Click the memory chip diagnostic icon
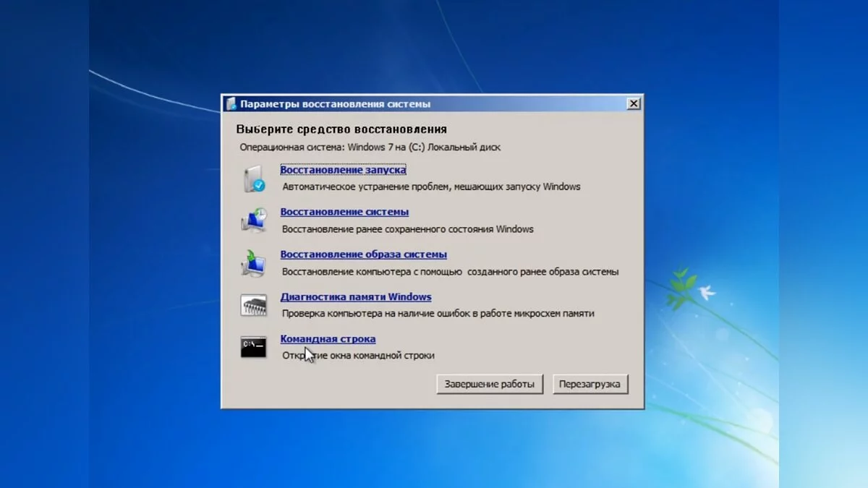868x488 pixels. 254,305
